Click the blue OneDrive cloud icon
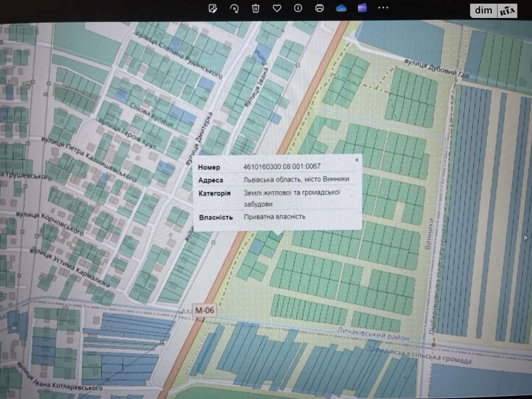Viewport: 532px width, 399px height. pos(341,8)
